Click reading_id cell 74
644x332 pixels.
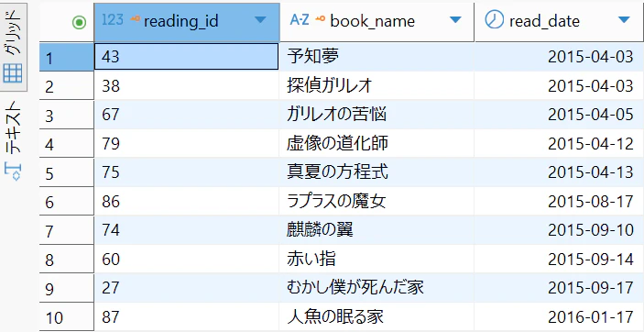187,230
